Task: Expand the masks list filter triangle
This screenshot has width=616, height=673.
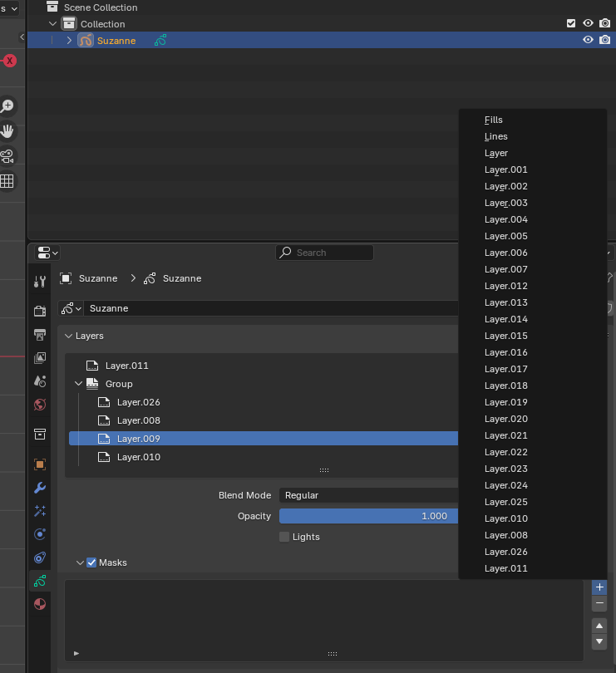Action: click(76, 653)
